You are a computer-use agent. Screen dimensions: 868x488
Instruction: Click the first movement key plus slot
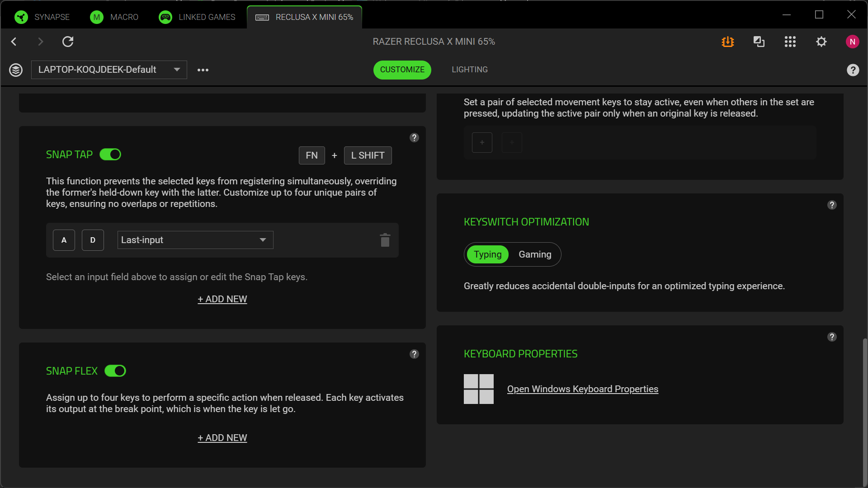[482, 142]
